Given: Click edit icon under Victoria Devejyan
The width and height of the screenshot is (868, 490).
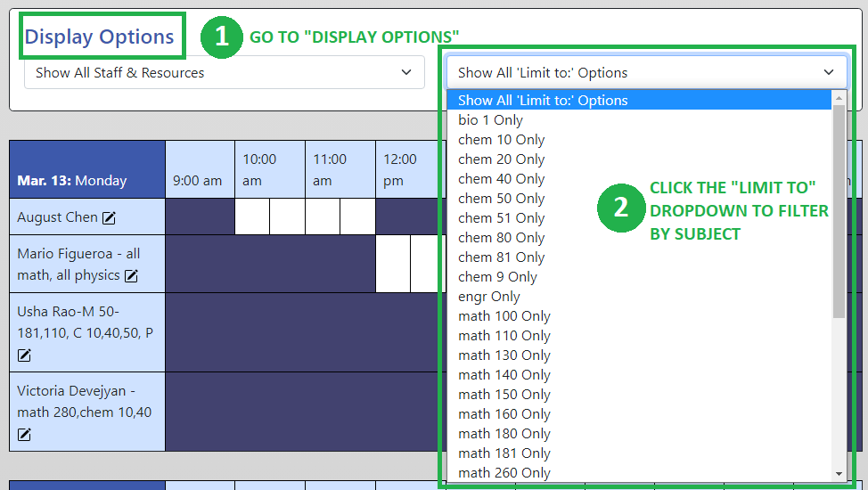Looking at the screenshot, I should click(x=24, y=435).
